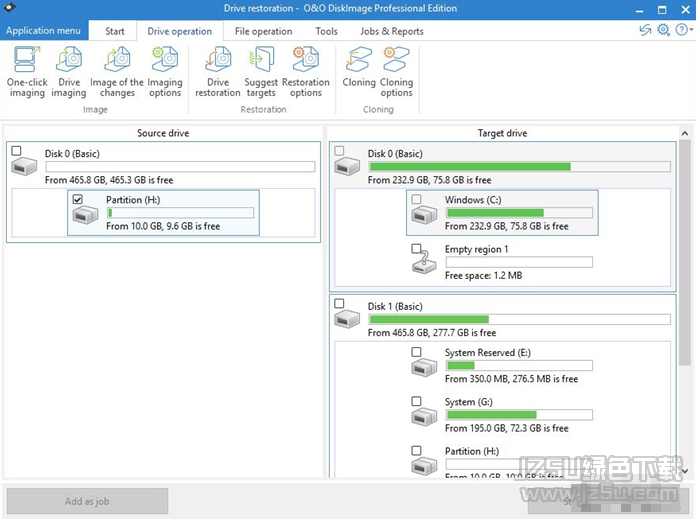Uncheck source Partition (H:) checkbox
This screenshot has height=520, width=696.
(x=78, y=199)
